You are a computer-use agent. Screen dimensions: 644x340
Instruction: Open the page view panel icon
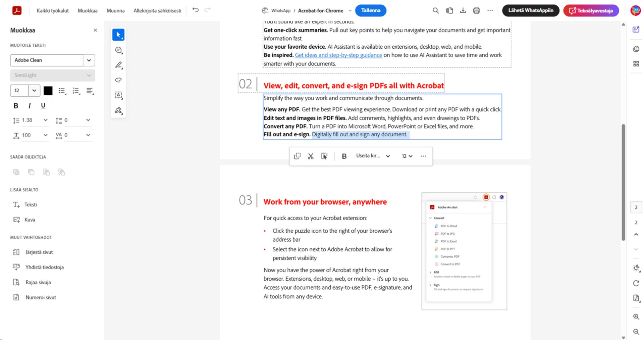[449, 10]
